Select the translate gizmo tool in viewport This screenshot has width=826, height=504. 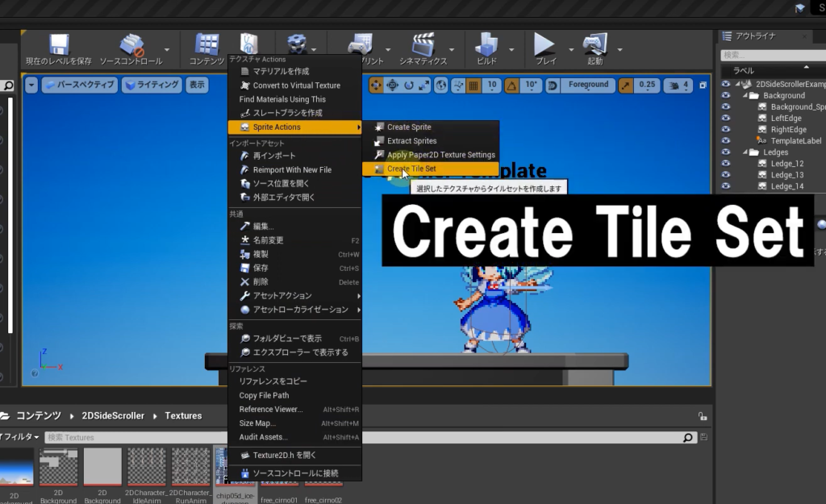click(377, 85)
